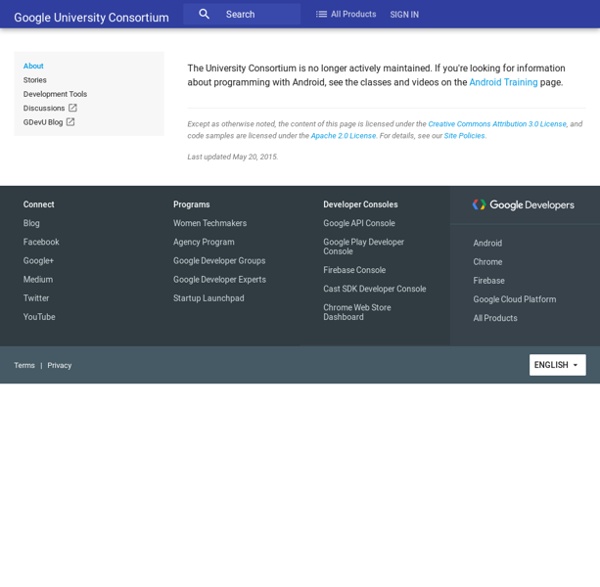Screen dimensions: 600x587
Task: Open the Site Policies link
Action: click(464, 135)
